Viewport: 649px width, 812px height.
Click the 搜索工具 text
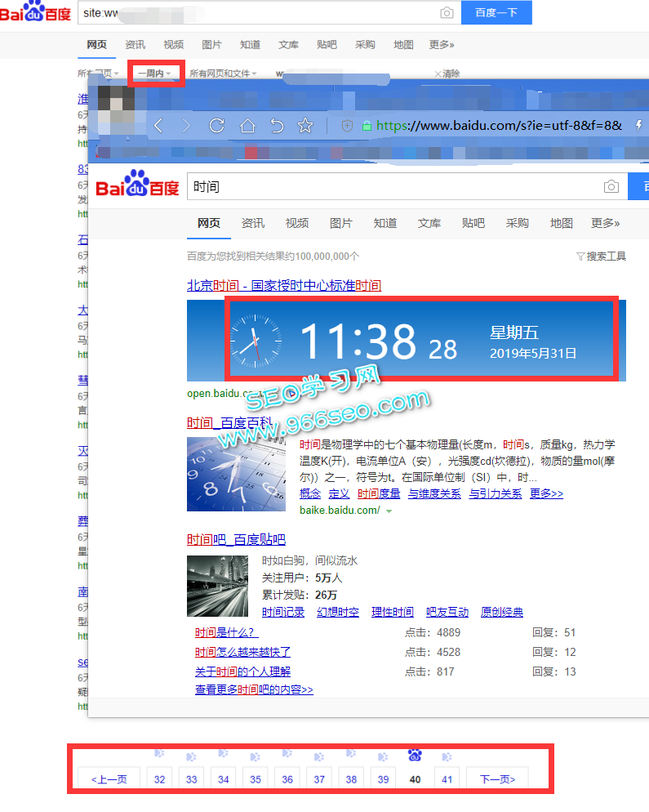pyautogui.click(x=606, y=257)
